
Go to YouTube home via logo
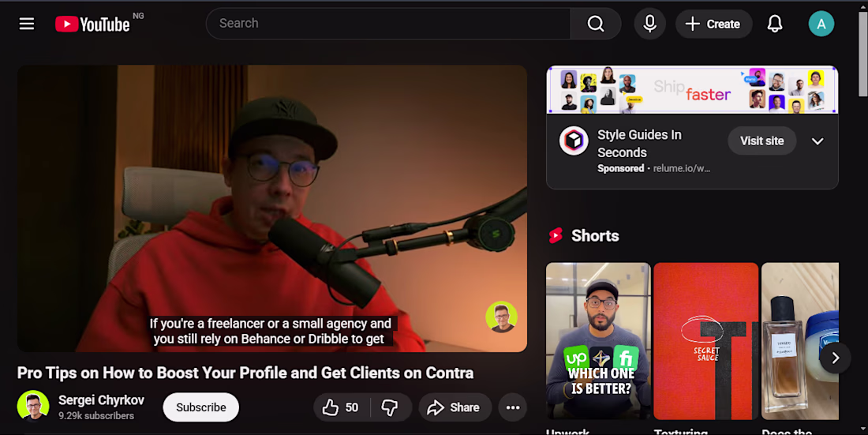[x=92, y=24]
